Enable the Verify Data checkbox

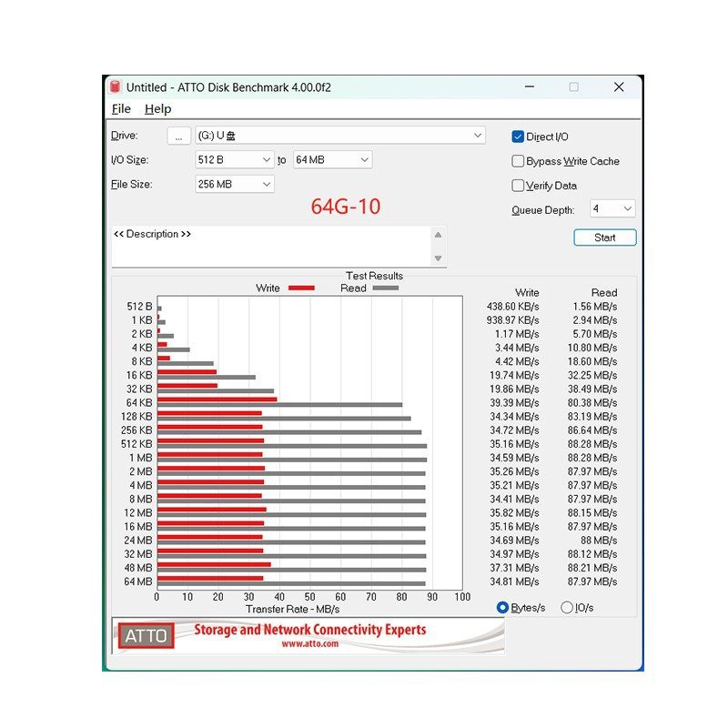click(x=518, y=186)
